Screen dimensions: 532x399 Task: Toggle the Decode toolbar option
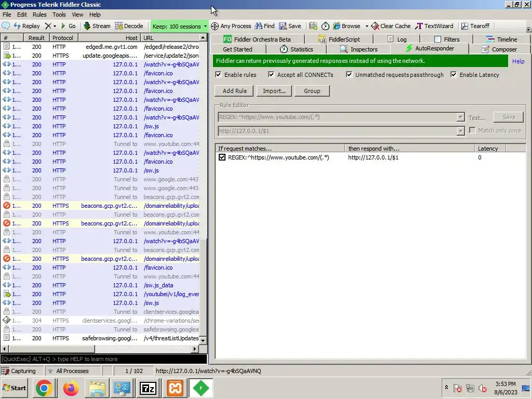(129, 26)
